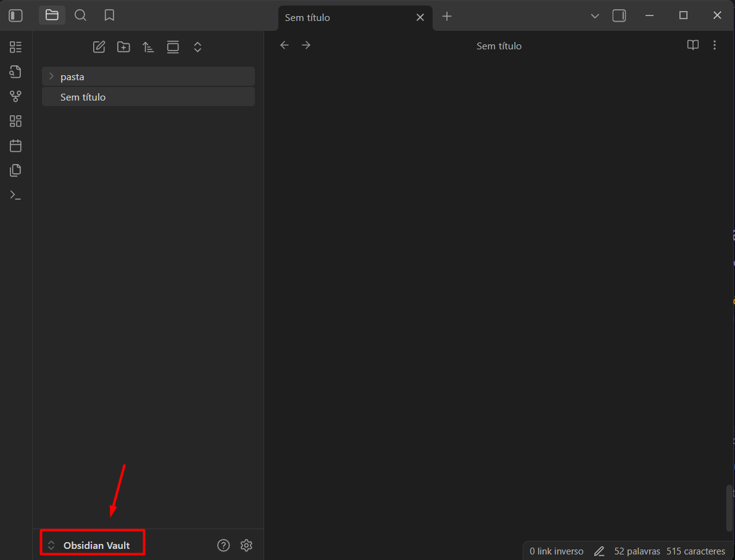Switch to the Bookmarks tab in sidebar
This screenshot has height=560, width=735.
(x=109, y=15)
